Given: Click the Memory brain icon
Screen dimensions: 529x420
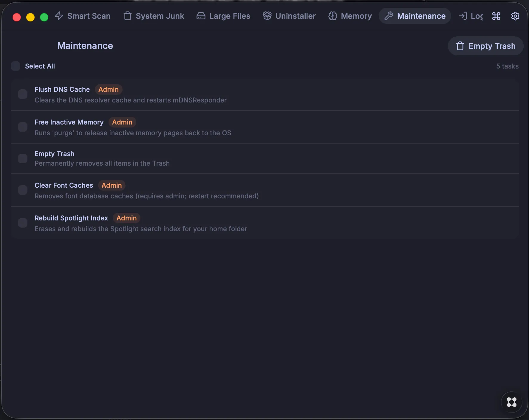Looking at the screenshot, I should pos(332,16).
